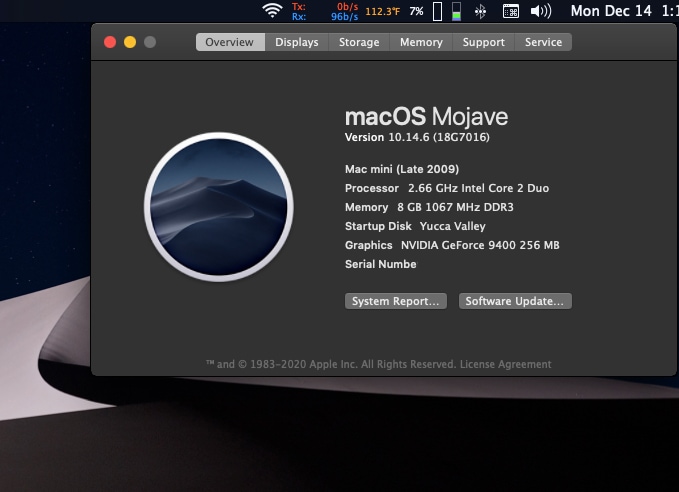This screenshot has width=679, height=492.
Task: Open the Bluetooth menu bar icon
Action: tap(480, 11)
